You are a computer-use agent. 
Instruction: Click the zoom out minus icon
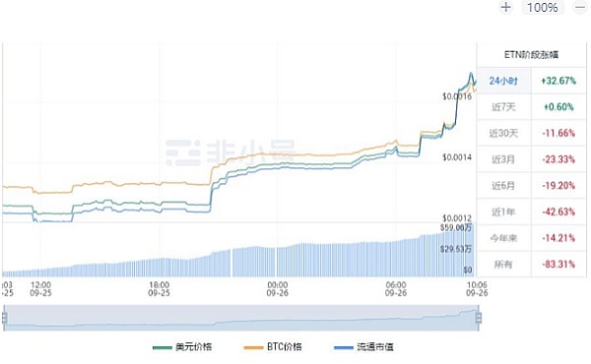pyautogui.click(x=580, y=7)
